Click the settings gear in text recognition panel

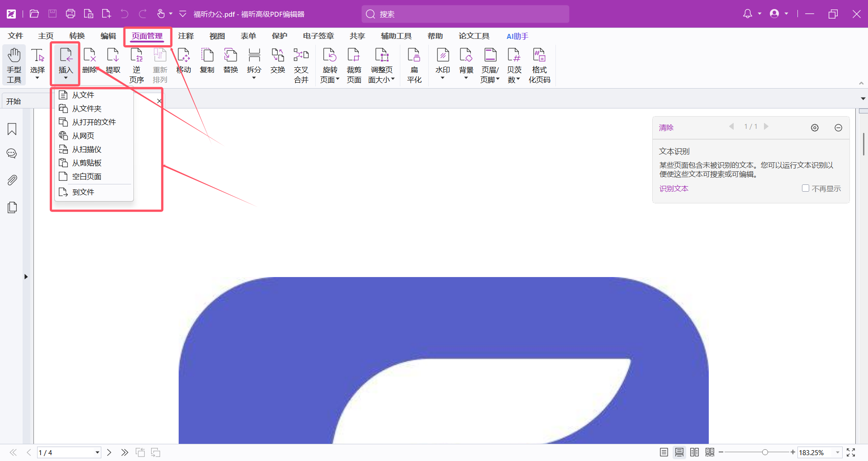[815, 128]
